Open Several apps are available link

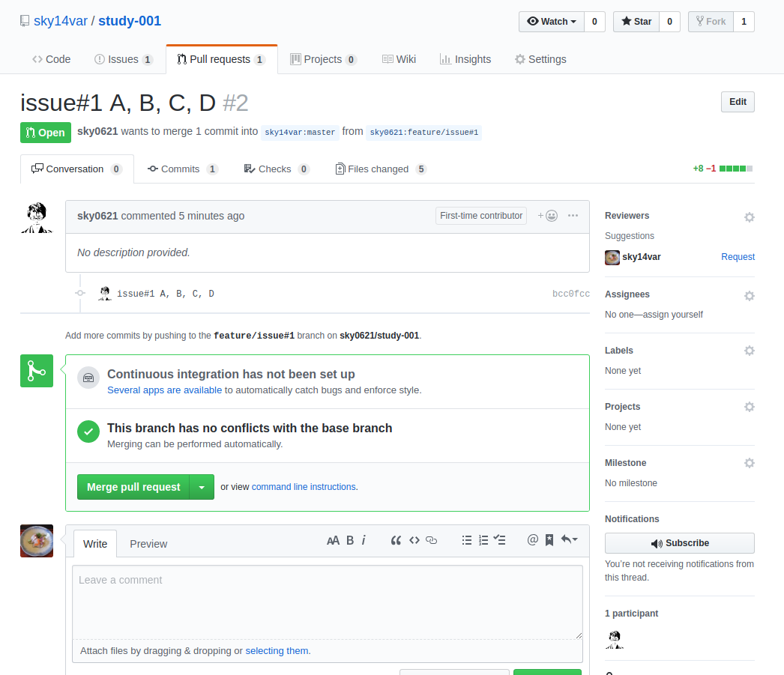[x=164, y=390]
